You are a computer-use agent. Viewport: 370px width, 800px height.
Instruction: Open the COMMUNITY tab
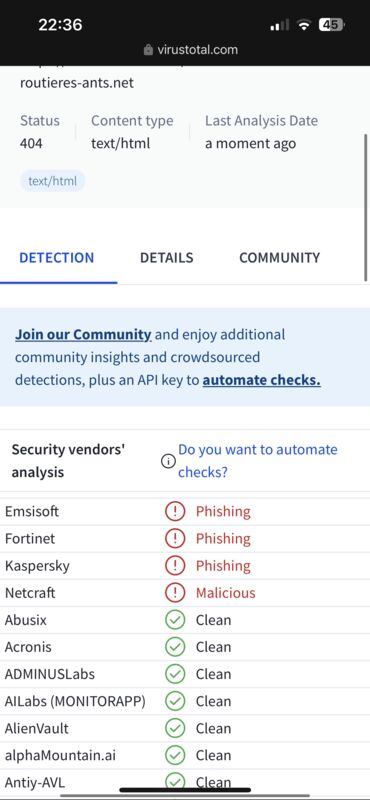(280, 258)
